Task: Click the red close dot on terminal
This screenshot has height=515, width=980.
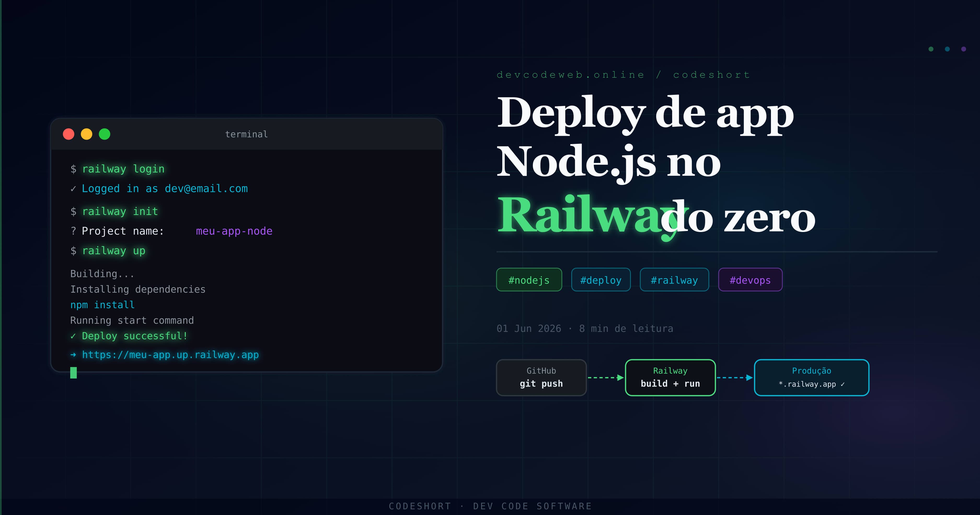Action: pyautogui.click(x=68, y=134)
